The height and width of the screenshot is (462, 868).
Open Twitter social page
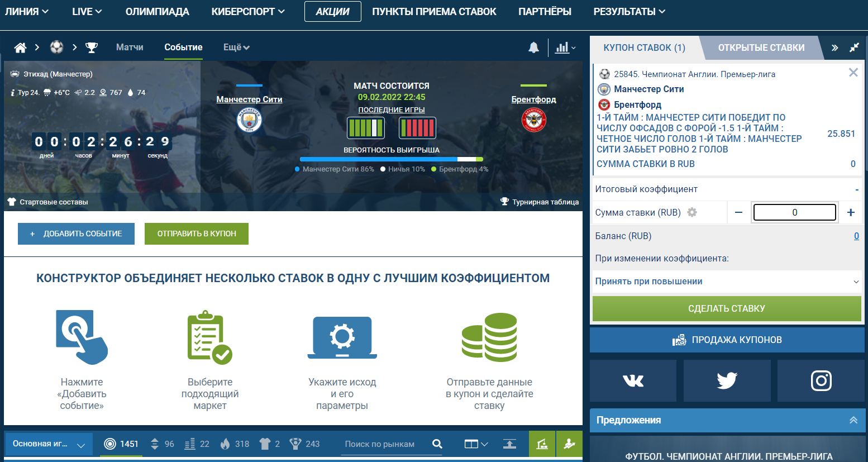[727, 380]
